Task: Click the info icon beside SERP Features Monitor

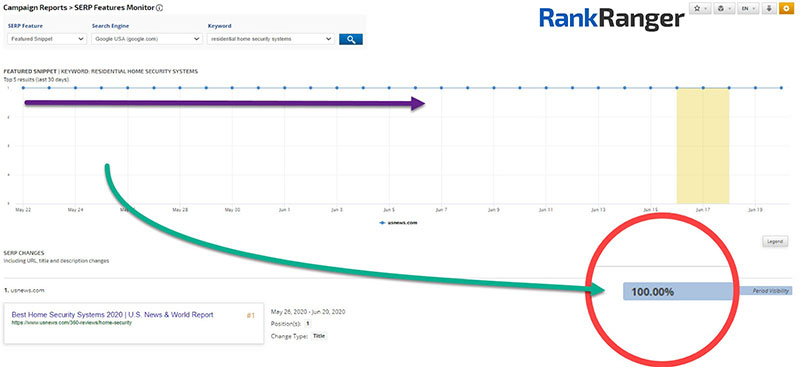Action: [160, 8]
